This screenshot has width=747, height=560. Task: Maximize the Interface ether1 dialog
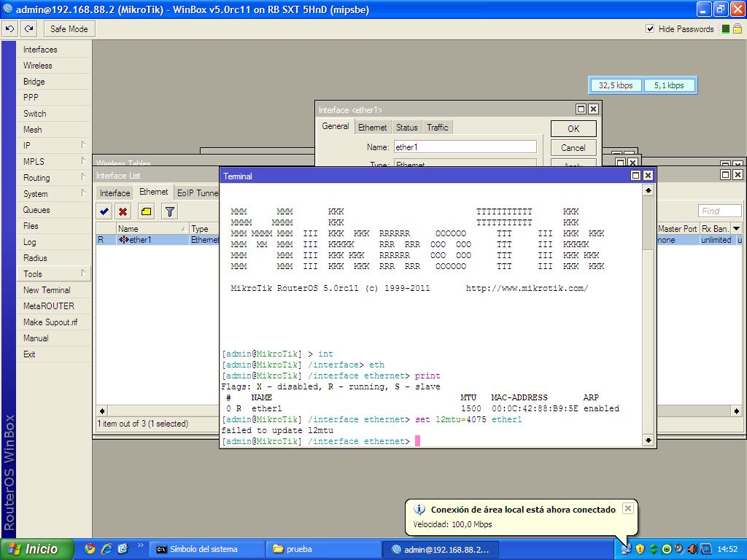click(x=581, y=109)
